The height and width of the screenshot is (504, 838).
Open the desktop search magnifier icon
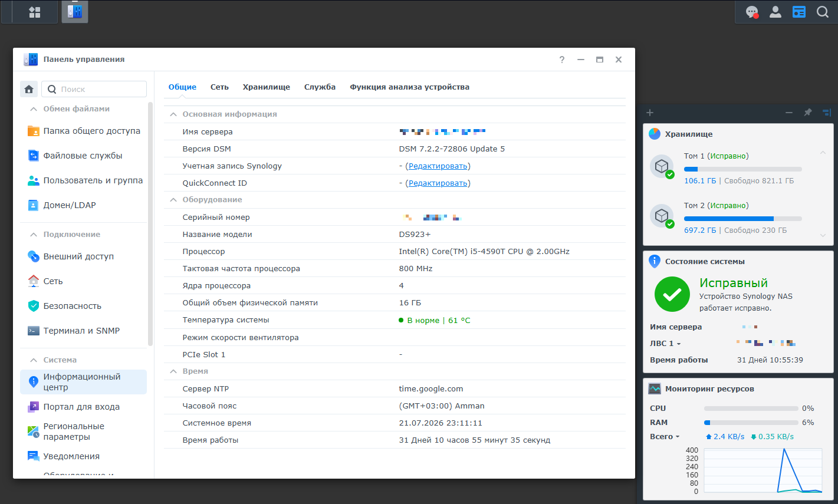click(x=823, y=12)
